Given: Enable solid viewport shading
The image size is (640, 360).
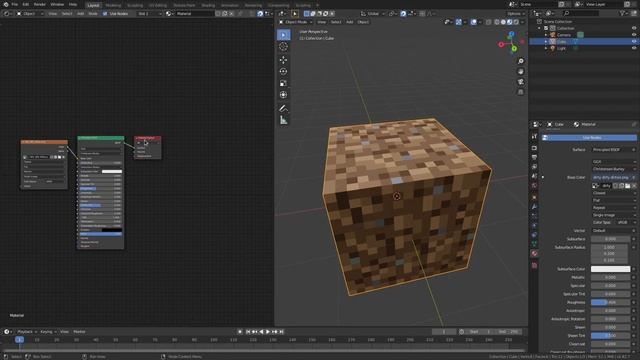Looking at the screenshot, I should [x=503, y=22].
